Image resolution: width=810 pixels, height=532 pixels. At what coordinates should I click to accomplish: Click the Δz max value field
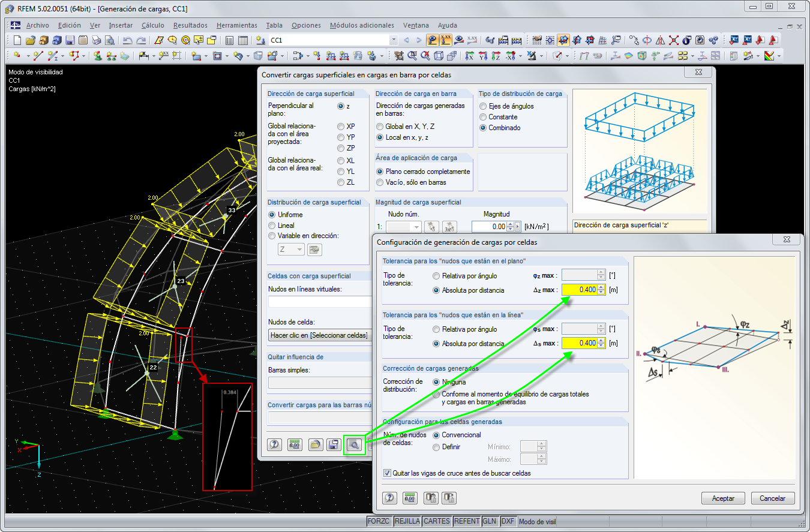pos(579,290)
